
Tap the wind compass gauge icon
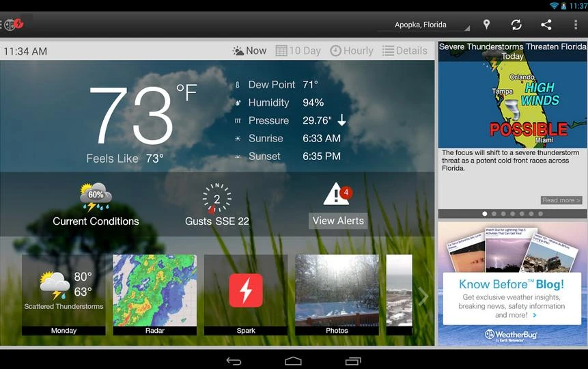coord(216,199)
